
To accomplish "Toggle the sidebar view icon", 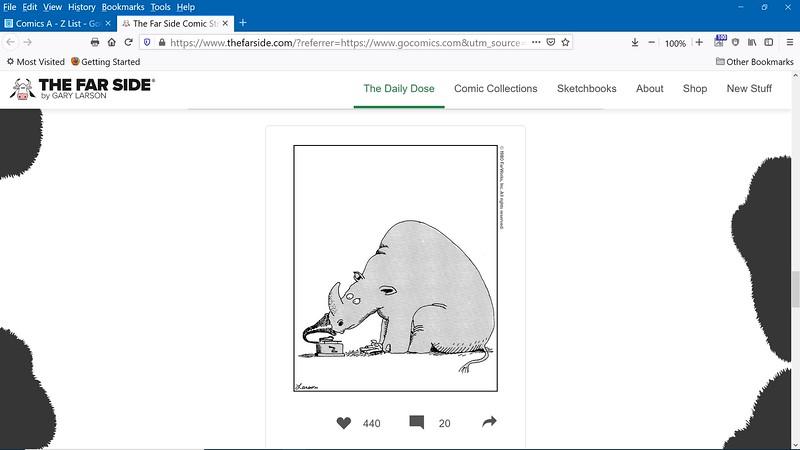I will (769, 42).
